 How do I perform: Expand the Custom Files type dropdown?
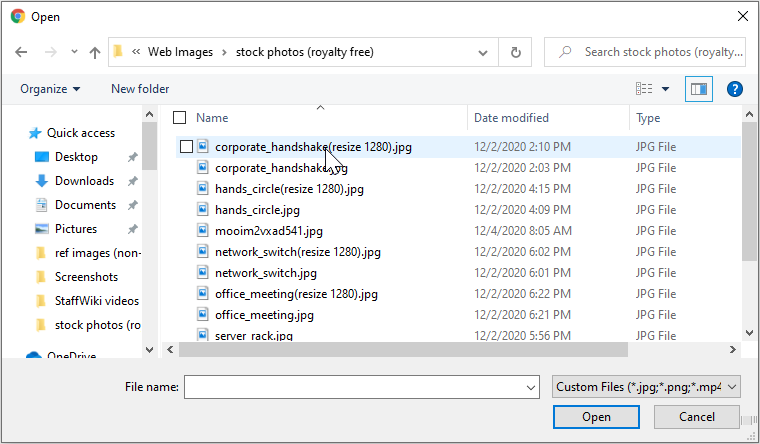pyautogui.click(x=645, y=386)
